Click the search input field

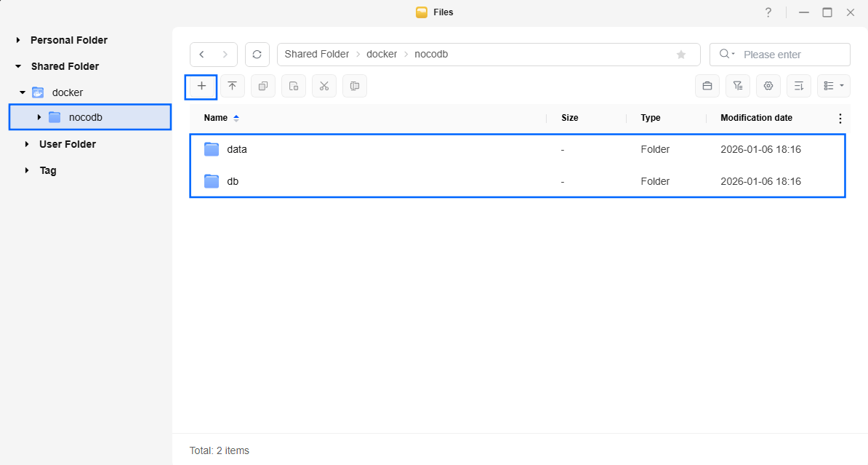click(x=792, y=55)
